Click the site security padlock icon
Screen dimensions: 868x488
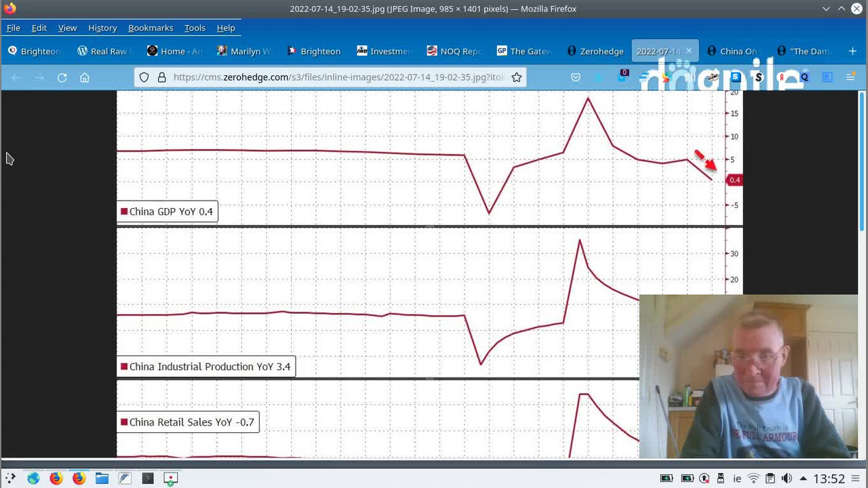coord(161,77)
